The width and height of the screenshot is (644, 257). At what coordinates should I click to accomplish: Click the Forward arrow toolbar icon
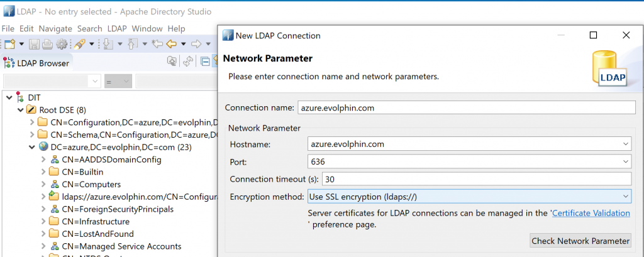(196, 44)
